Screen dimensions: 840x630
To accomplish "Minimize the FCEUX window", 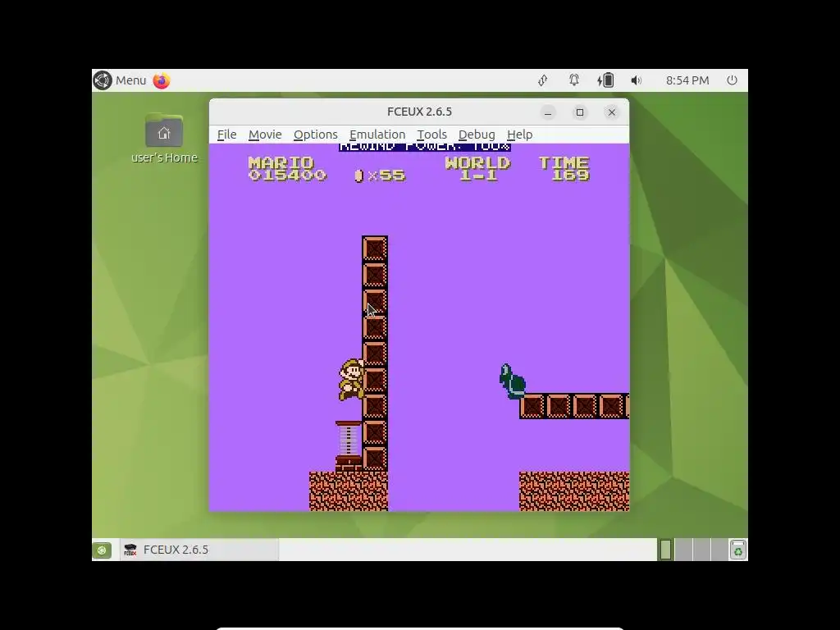I will tap(547, 112).
